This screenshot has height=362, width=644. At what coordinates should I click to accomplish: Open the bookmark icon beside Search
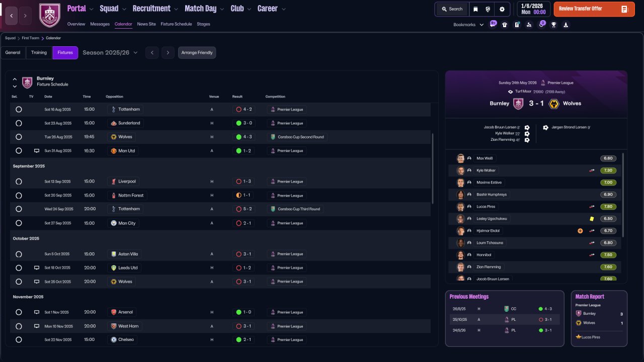pyautogui.click(x=475, y=9)
